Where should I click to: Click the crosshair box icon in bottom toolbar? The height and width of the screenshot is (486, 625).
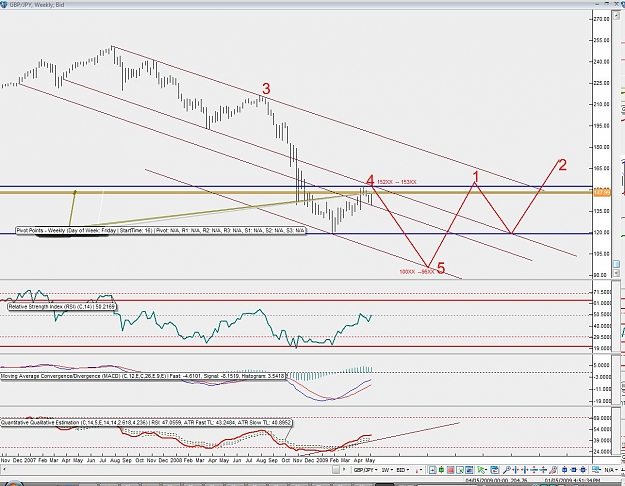(432, 470)
